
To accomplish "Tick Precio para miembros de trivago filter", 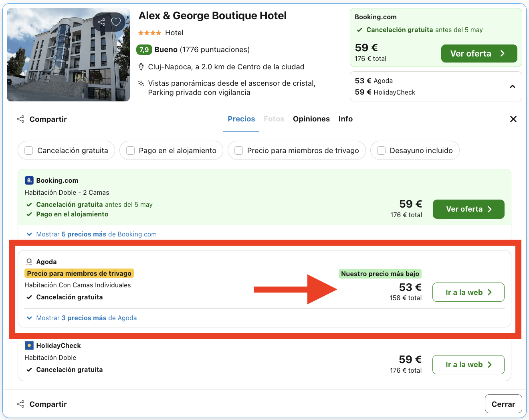I will pyautogui.click(x=238, y=150).
